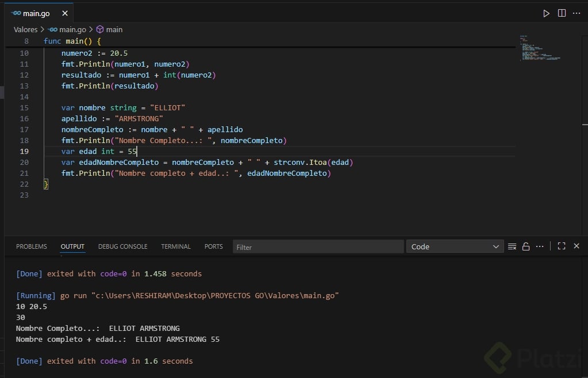Image resolution: width=588 pixels, height=378 pixels.
Task: Open editor More Actions ellipsis menu
Action: tap(577, 13)
